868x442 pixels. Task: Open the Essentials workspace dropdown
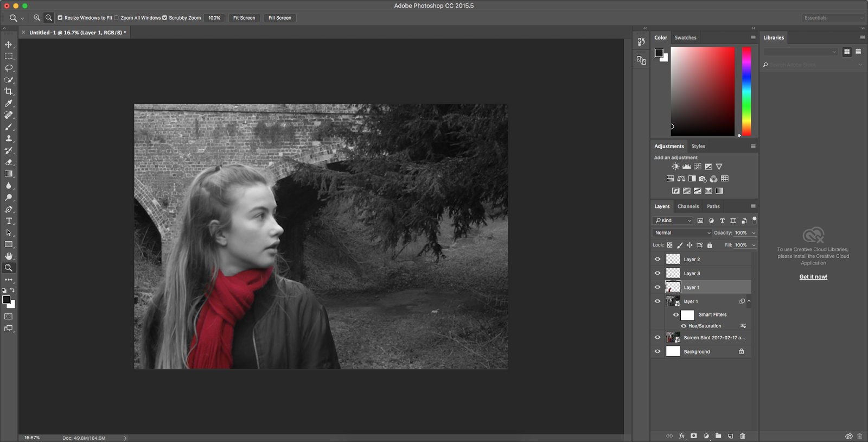tap(833, 18)
